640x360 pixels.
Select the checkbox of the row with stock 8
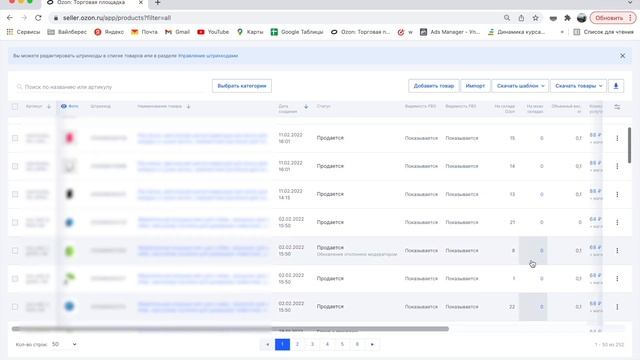pos(15,251)
